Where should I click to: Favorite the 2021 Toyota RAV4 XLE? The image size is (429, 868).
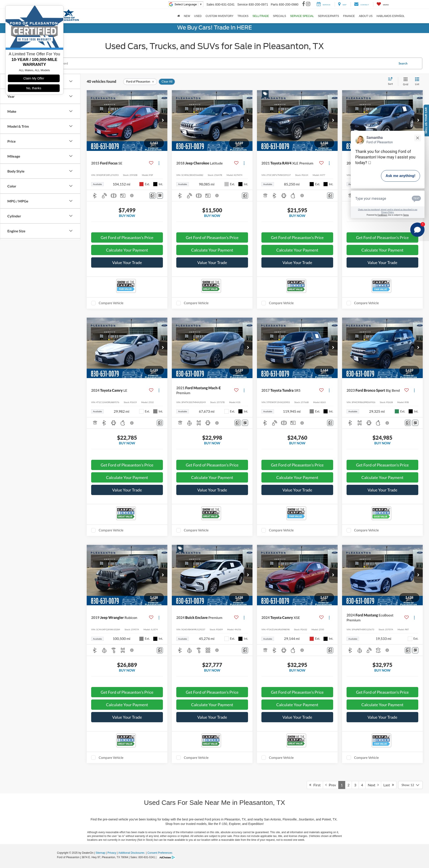321,163
